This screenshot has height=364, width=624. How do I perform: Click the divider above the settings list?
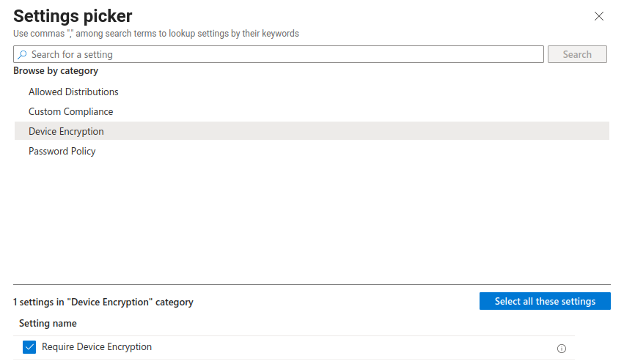[312, 284]
